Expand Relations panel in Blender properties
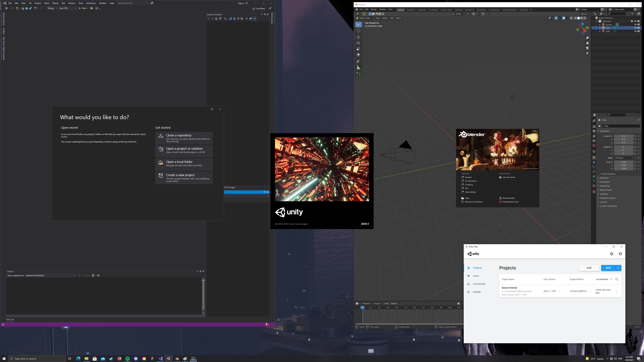Viewport: 644px width, 362px height. (x=604, y=178)
